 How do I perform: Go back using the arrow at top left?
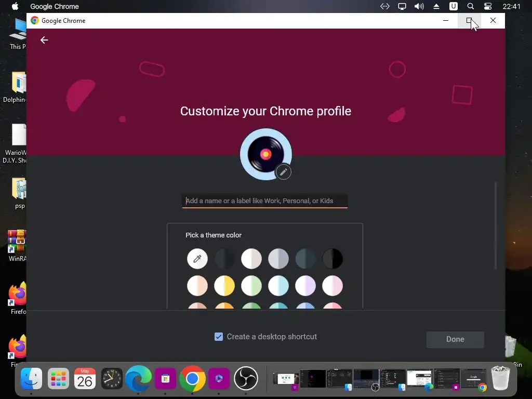coord(44,40)
